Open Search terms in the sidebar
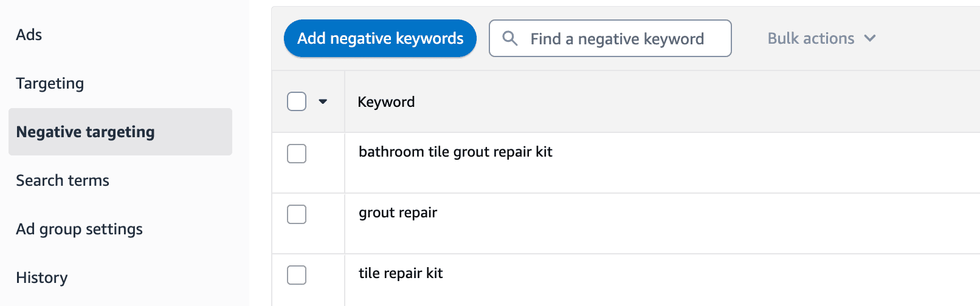 tap(63, 180)
